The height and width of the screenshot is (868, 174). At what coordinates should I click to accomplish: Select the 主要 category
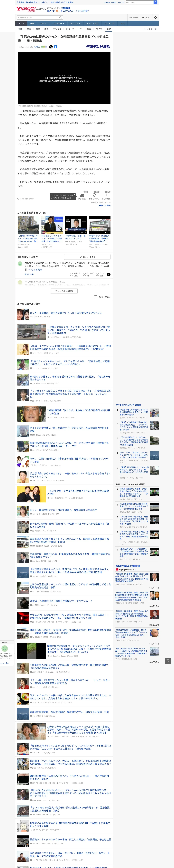[x=20, y=29]
